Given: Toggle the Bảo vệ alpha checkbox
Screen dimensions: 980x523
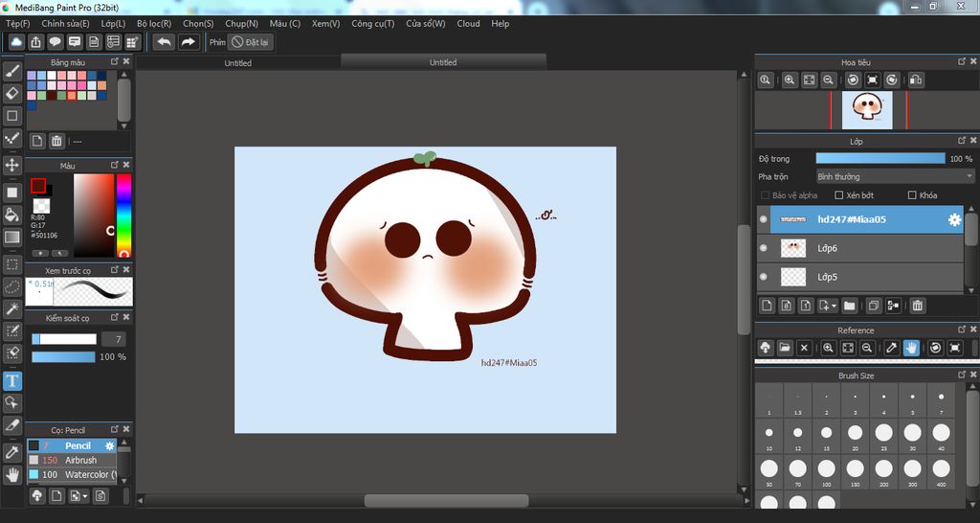Looking at the screenshot, I should tap(765, 195).
